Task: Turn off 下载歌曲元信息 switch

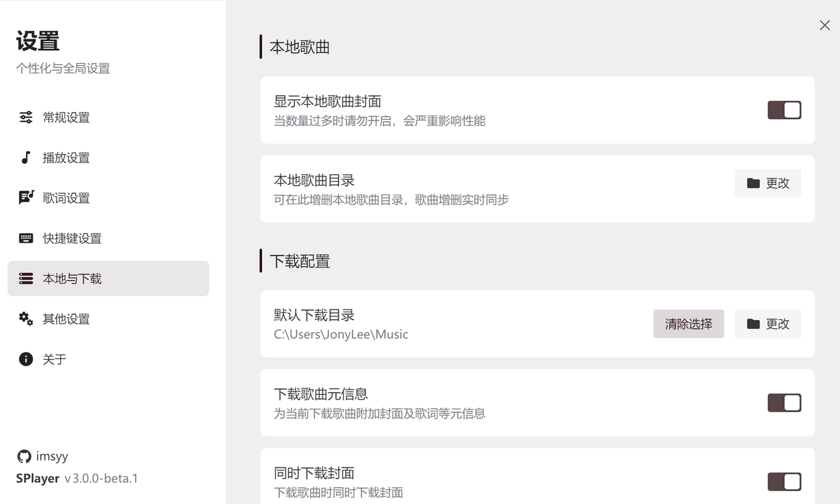Action: point(784,402)
